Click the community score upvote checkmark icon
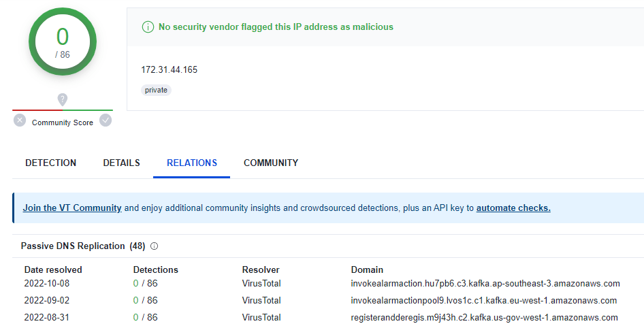The image size is (644, 328). click(x=106, y=120)
